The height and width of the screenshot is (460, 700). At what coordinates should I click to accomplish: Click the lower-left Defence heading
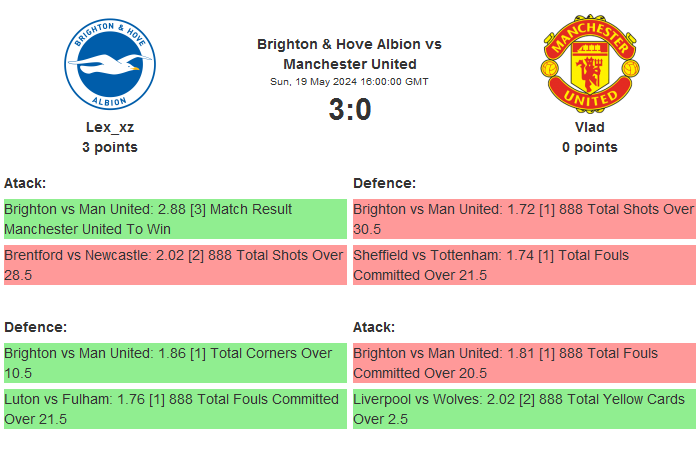point(35,327)
